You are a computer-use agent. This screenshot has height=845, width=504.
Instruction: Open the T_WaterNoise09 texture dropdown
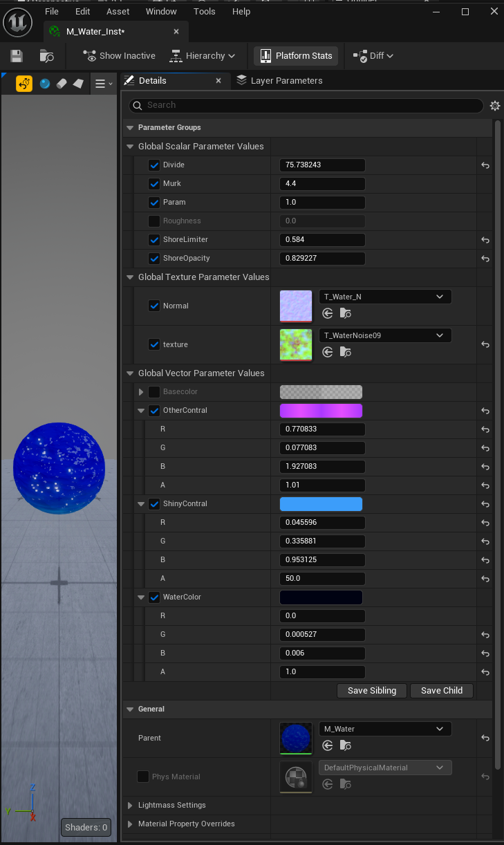(x=385, y=335)
